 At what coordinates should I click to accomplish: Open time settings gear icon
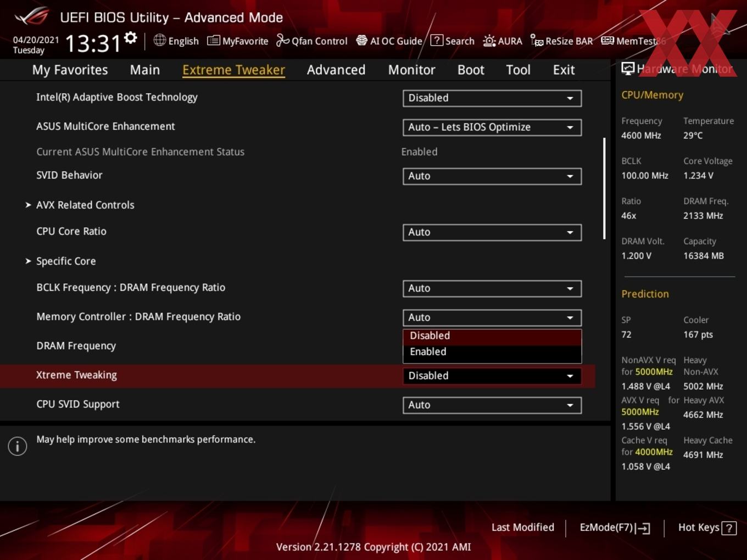coord(131,37)
